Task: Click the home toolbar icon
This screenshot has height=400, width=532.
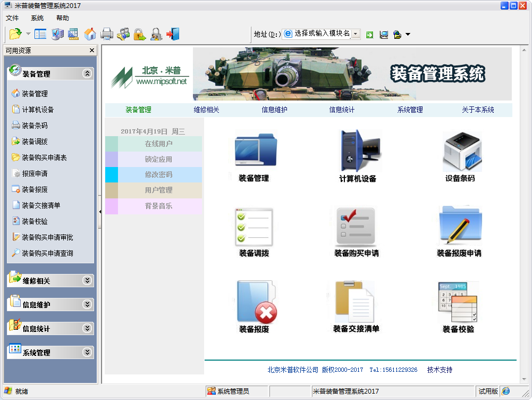Action: [x=90, y=34]
